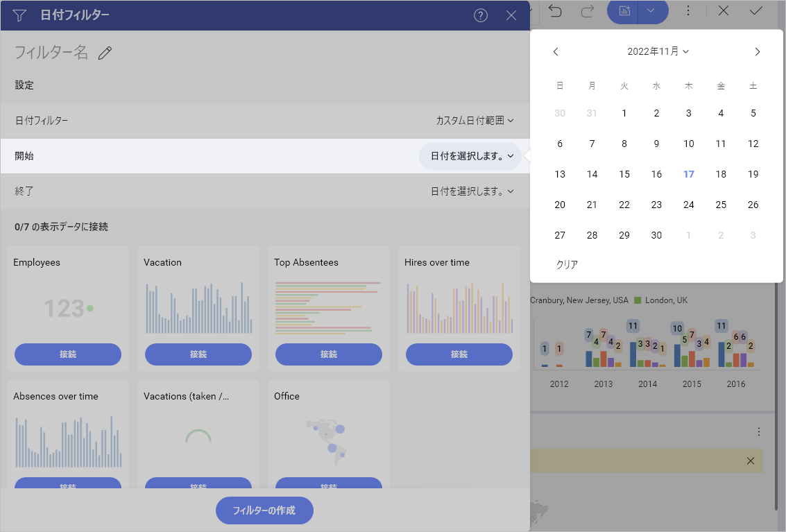Click the Cranbury, New Jersey, USA legend entry
Screen dimensions: 786x532
tap(579, 300)
